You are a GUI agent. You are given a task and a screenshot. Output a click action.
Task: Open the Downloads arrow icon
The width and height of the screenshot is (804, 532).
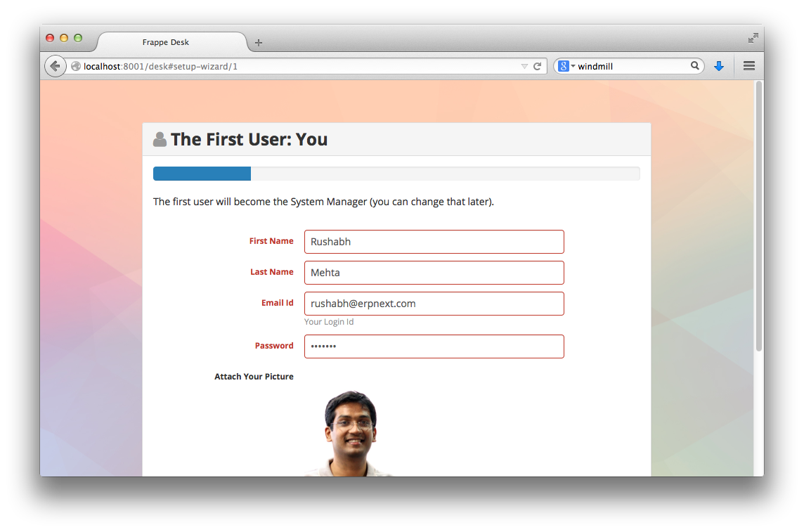718,66
